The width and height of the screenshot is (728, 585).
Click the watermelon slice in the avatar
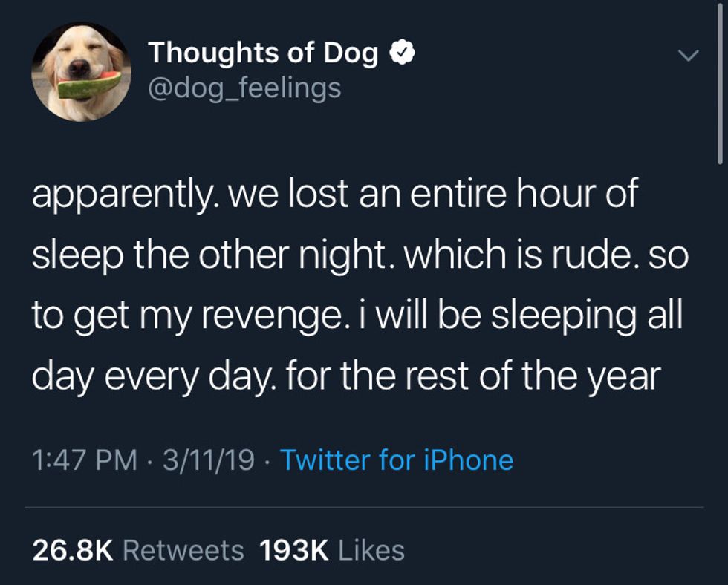(x=89, y=86)
